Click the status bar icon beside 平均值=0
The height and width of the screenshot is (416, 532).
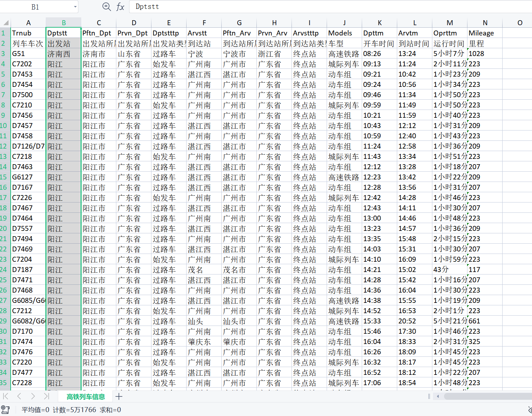click(5, 410)
